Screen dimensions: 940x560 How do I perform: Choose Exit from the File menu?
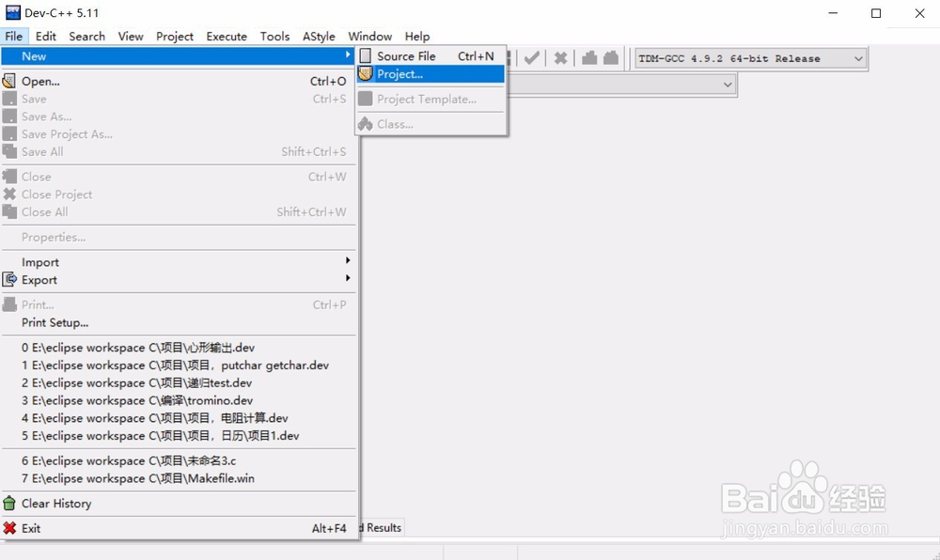[178, 529]
